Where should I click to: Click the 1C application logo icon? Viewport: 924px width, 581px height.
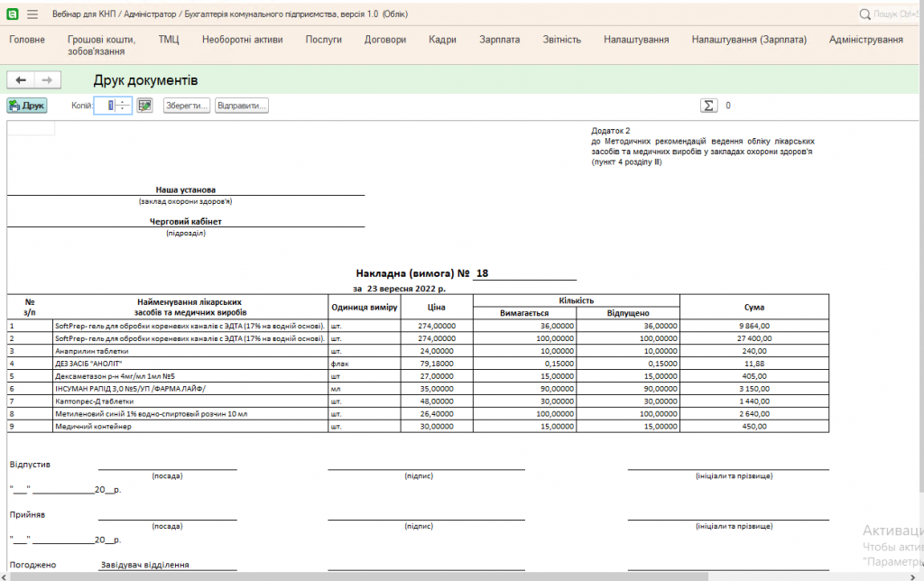click(x=13, y=14)
